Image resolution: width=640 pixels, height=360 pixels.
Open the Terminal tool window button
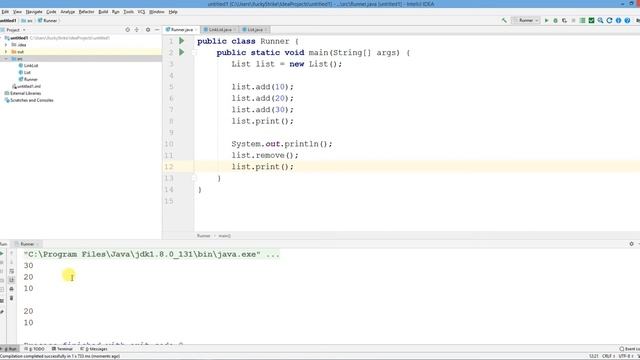[62, 349]
